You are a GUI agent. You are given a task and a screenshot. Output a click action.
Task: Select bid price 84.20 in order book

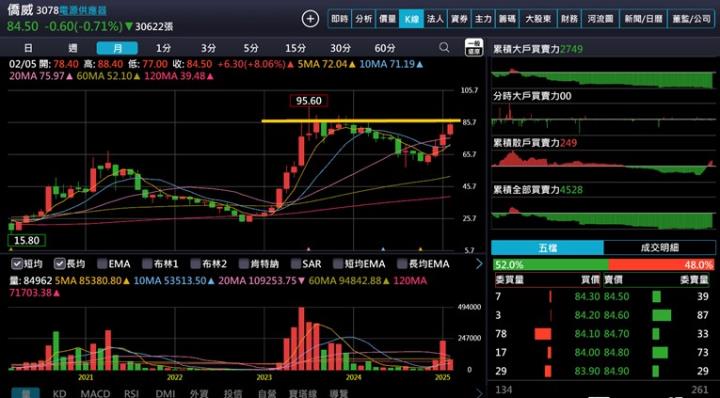point(587,315)
